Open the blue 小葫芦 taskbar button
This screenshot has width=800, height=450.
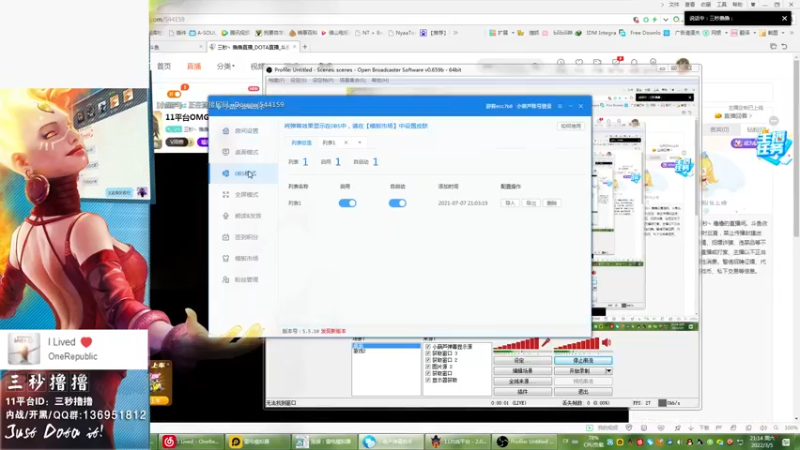391,441
